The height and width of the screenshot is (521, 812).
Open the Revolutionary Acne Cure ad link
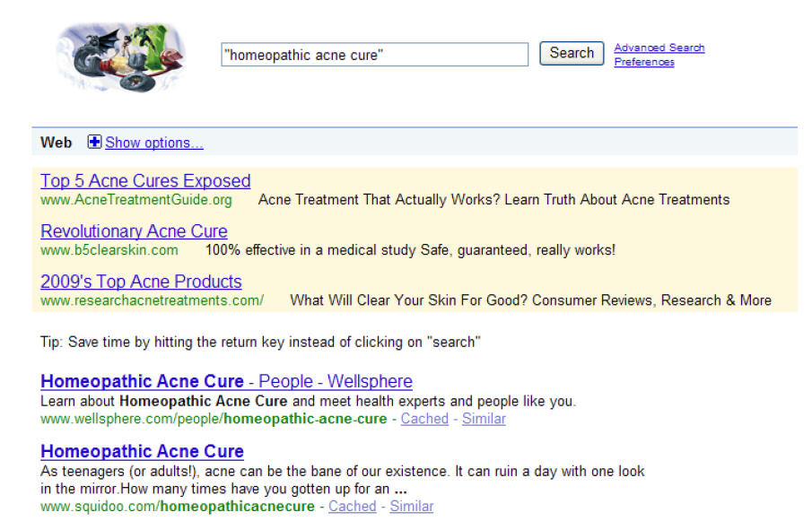coord(134,231)
